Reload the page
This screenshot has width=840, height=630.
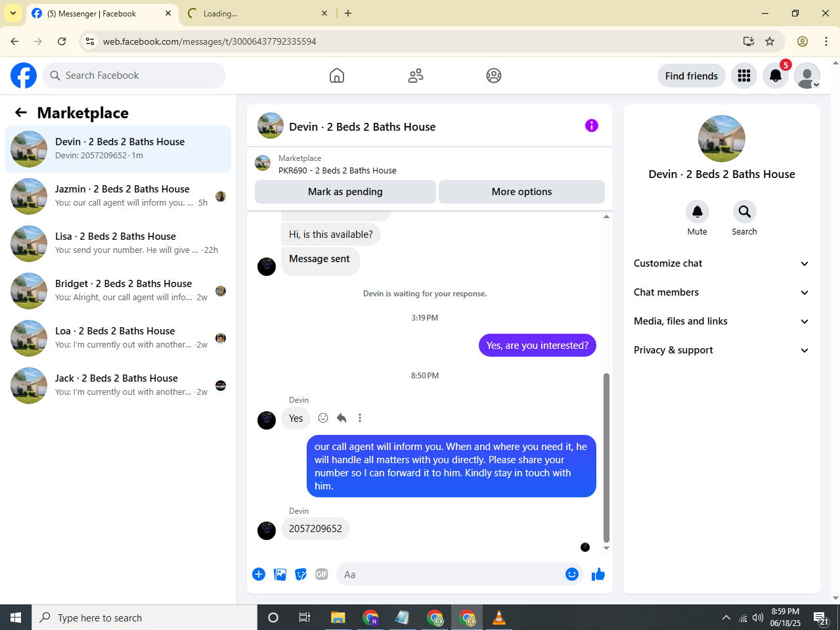pos(62,41)
